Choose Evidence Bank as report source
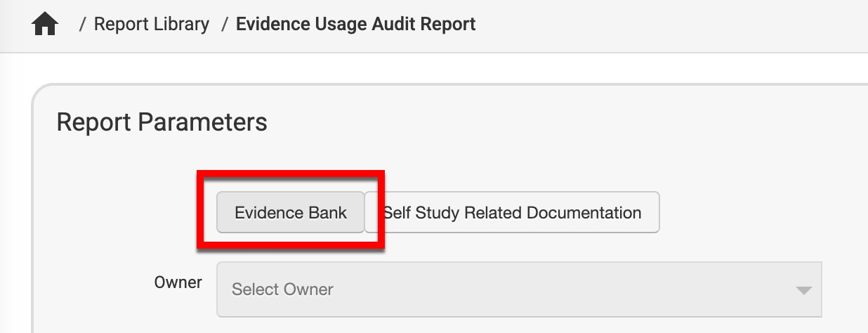Screen dimensions: 868x333 291,212
